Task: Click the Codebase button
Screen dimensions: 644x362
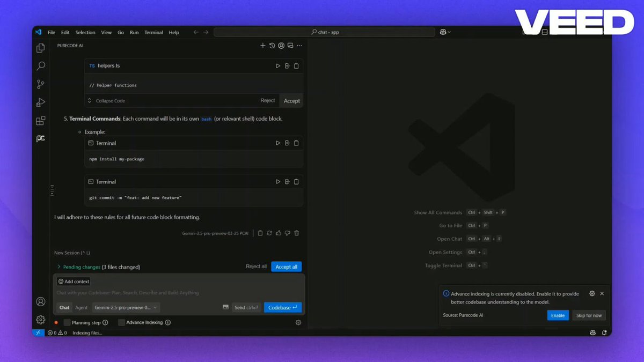Action: click(x=283, y=307)
